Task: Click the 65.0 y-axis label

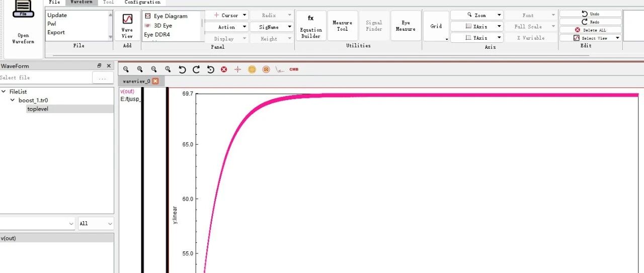Action: pos(188,145)
